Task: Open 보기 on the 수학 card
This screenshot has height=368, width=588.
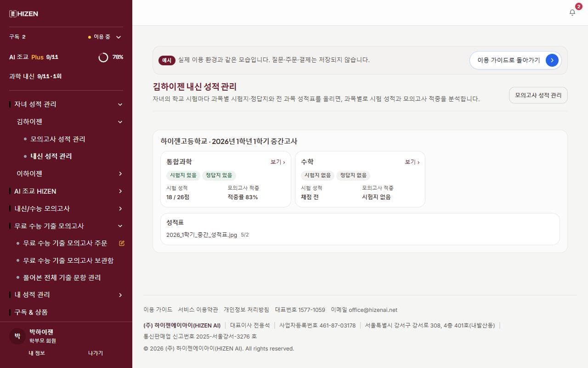Action: [x=412, y=162]
